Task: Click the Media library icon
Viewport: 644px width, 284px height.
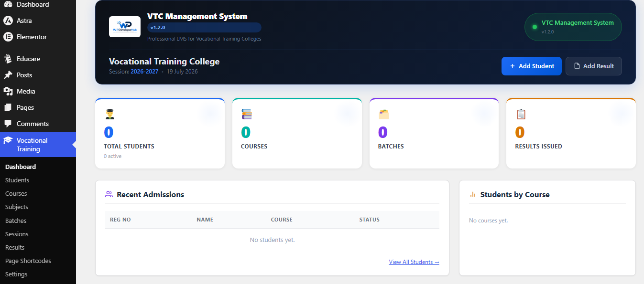Action: click(8, 91)
